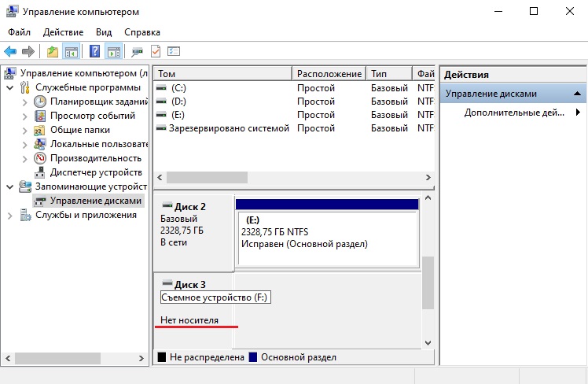588x384 pixels.
Task: Click the disk view vertical scrollbar thumb
Action: tap(428, 282)
